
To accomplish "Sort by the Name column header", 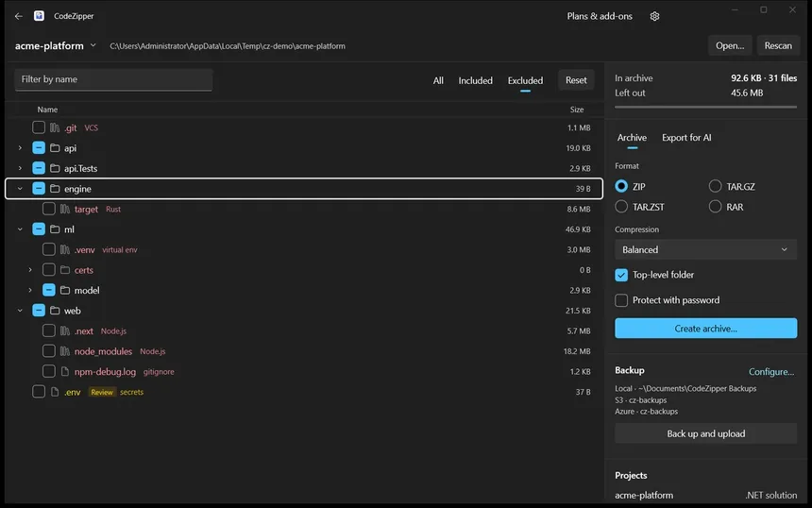I will [47, 110].
